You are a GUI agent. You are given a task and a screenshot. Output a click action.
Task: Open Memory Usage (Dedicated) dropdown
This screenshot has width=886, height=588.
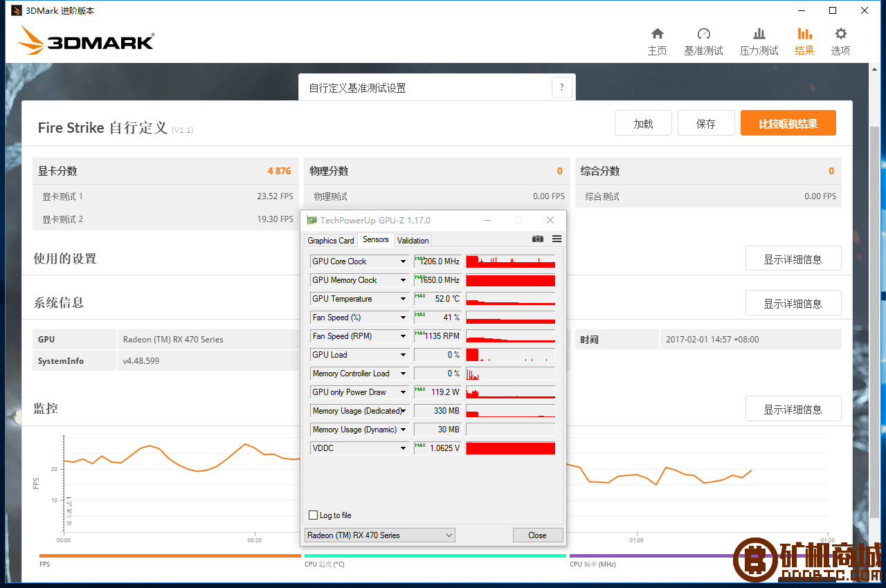[404, 411]
